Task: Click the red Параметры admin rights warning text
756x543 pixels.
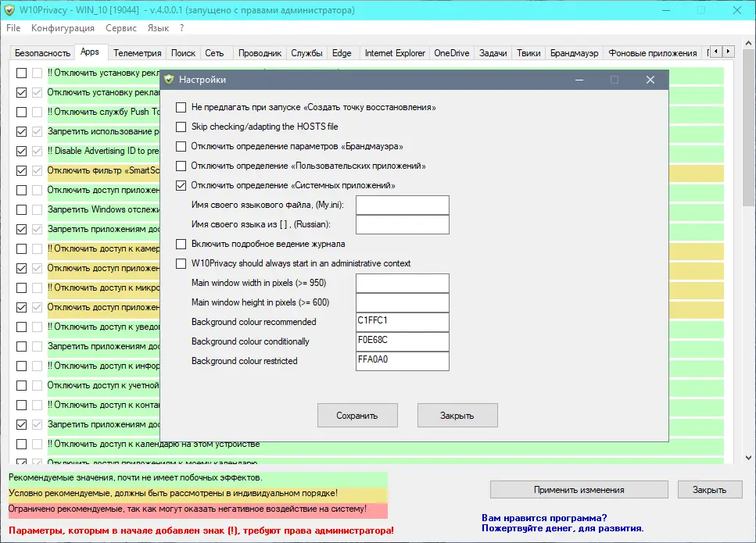Action: [x=201, y=530]
